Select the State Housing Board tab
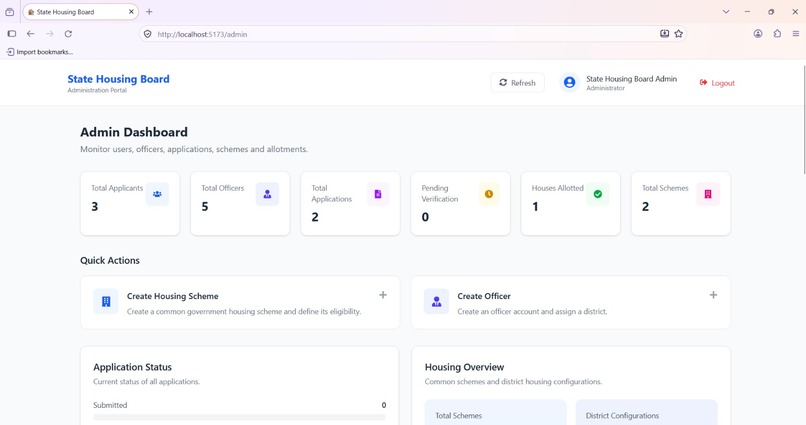Viewport: 806px width, 425px height. click(81, 12)
